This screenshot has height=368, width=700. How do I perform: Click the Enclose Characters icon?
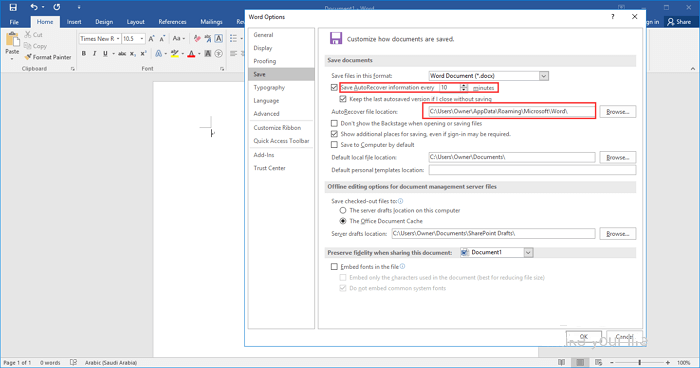tap(219, 54)
